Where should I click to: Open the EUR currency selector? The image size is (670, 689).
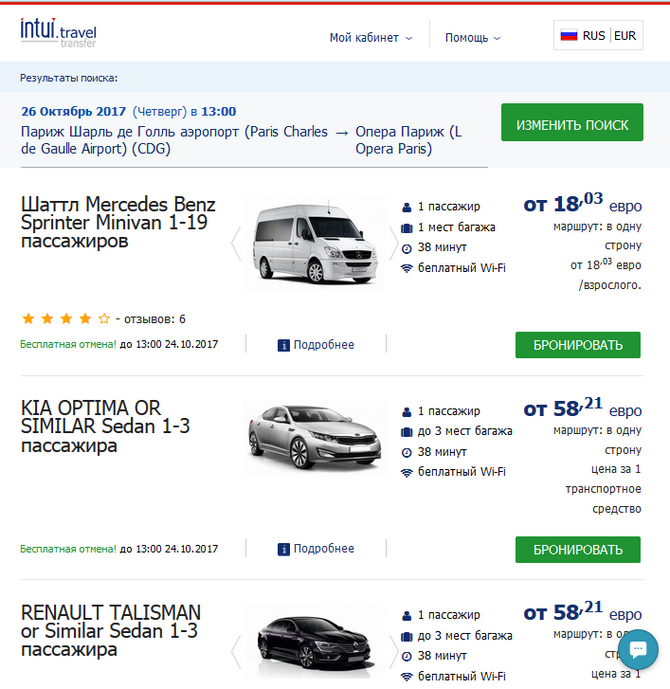coord(625,36)
